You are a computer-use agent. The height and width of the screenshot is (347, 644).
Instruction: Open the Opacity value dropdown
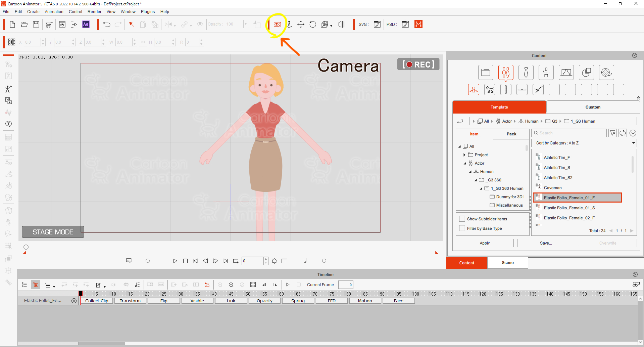coord(246,24)
